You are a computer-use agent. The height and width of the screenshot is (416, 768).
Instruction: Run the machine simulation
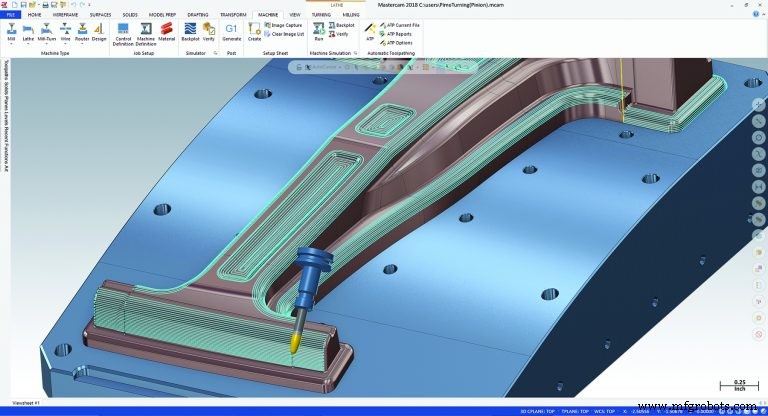pyautogui.click(x=319, y=32)
